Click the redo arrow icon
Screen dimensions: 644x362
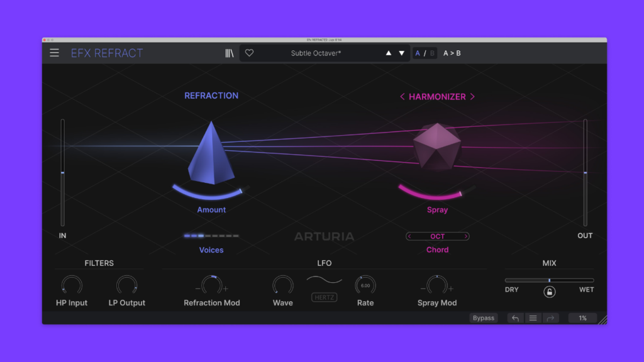[550, 318]
